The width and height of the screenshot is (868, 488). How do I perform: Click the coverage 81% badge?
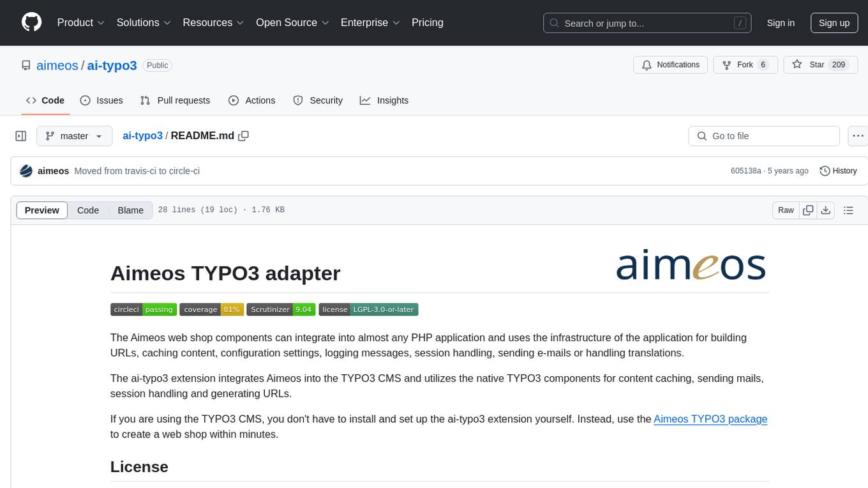pyautogui.click(x=212, y=309)
